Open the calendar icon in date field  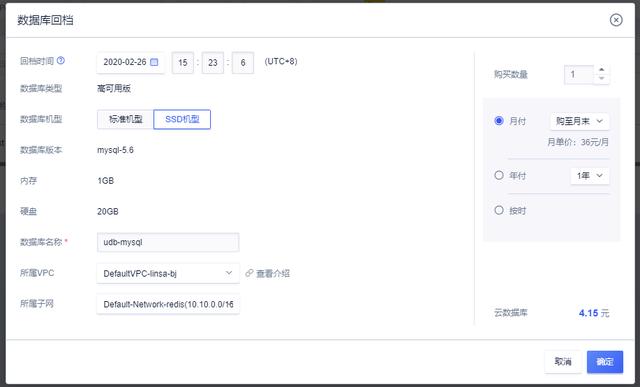(154, 62)
